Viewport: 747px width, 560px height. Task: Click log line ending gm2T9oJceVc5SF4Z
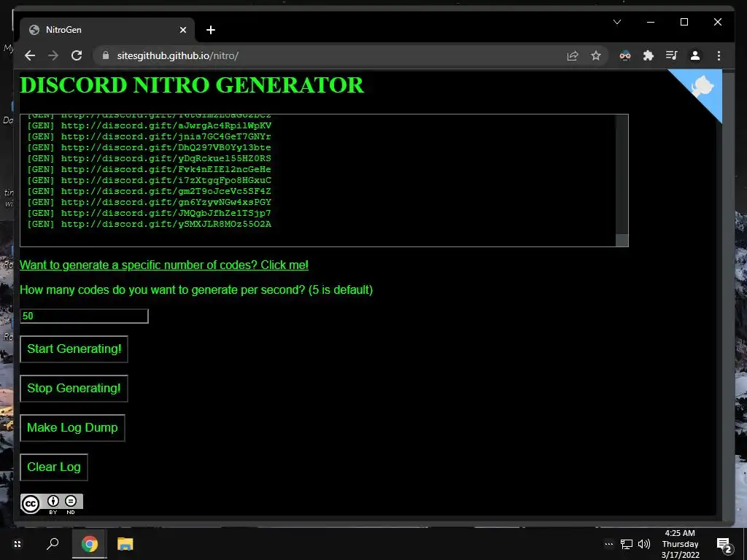click(x=149, y=192)
